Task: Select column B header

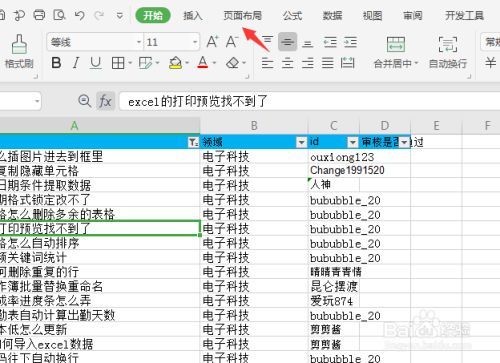Action: point(254,126)
